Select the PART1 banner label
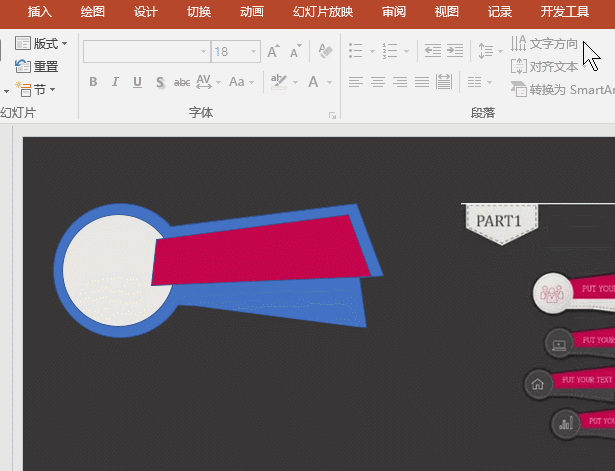The width and height of the screenshot is (615, 471). click(x=501, y=224)
